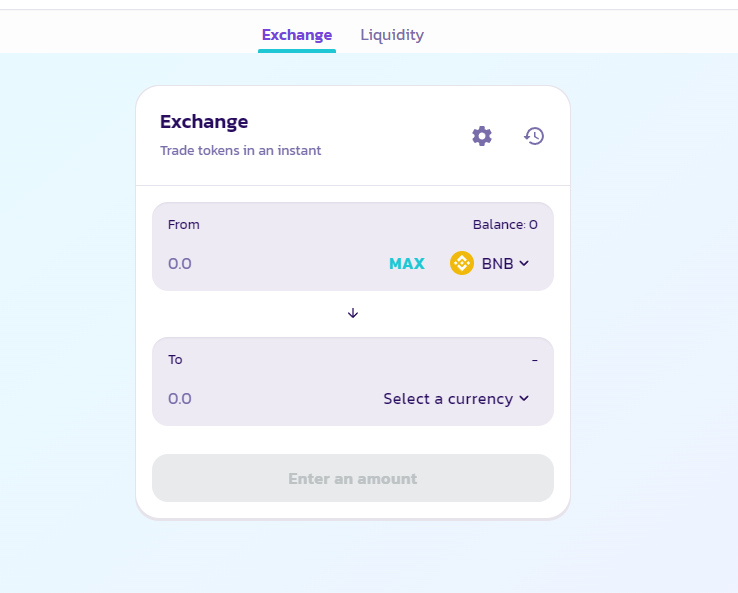Click the From label
Image resolution: width=738 pixels, height=593 pixels.
pyautogui.click(x=184, y=224)
